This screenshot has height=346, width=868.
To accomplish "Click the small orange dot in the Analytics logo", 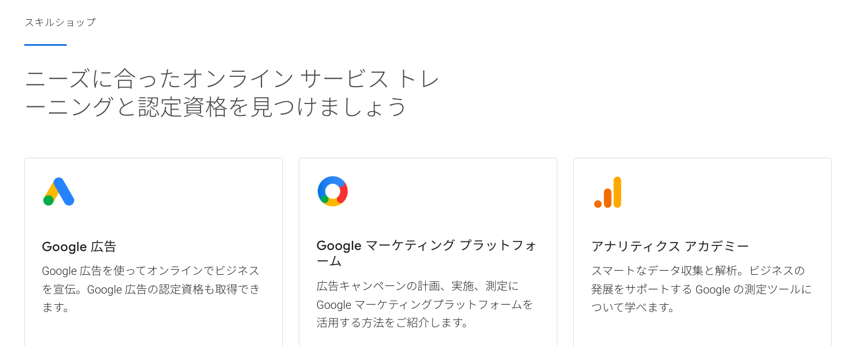I will coord(597,204).
